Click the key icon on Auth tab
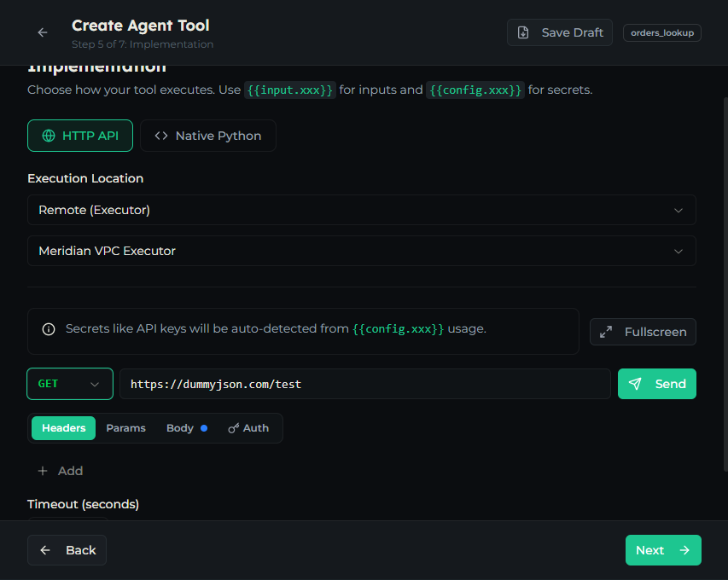 tap(234, 428)
